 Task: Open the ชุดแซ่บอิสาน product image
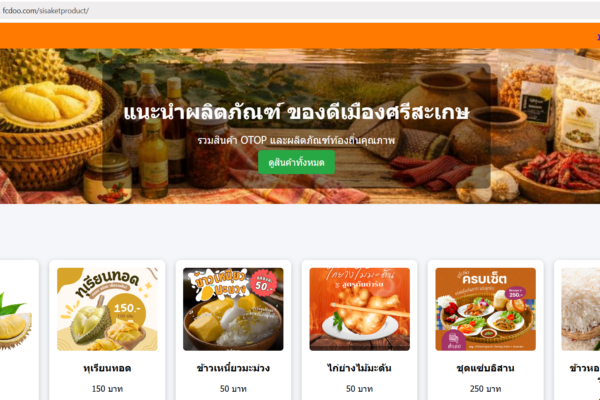pos(486,309)
